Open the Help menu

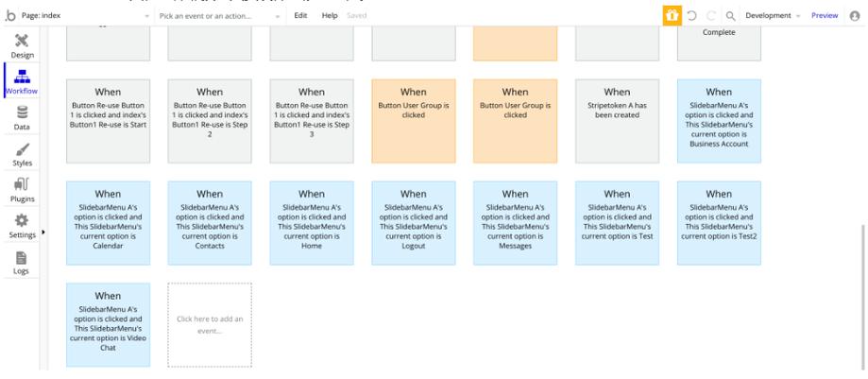pos(330,16)
